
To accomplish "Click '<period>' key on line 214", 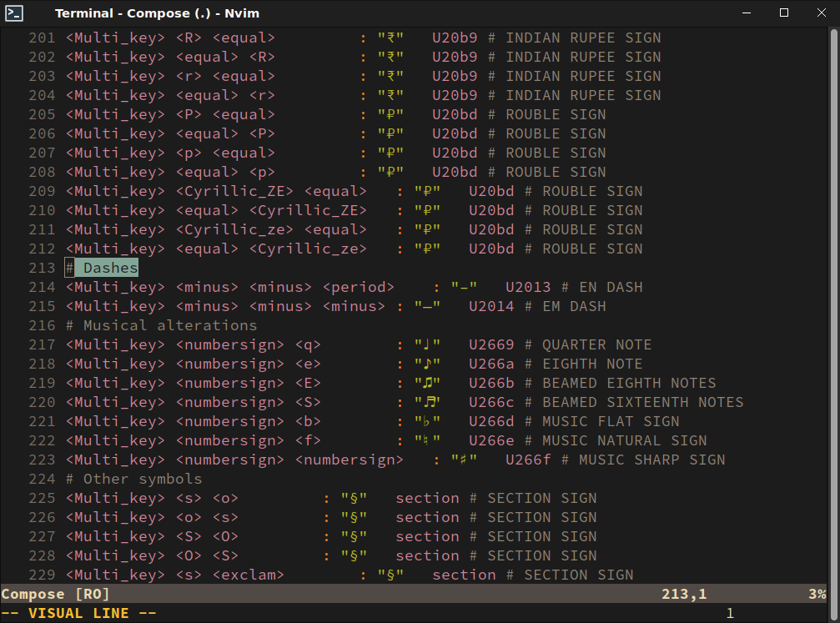I will click(x=359, y=287).
